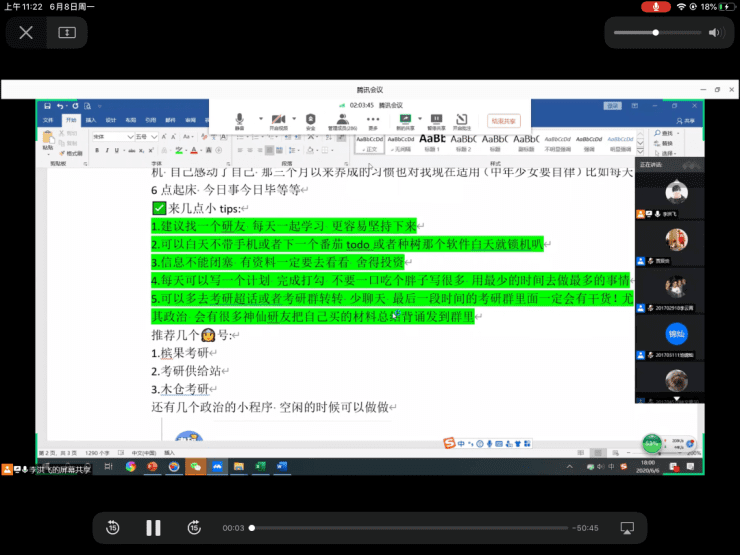Skip forward 15 seconds
The width and height of the screenshot is (740, 555).
[192, 527]
